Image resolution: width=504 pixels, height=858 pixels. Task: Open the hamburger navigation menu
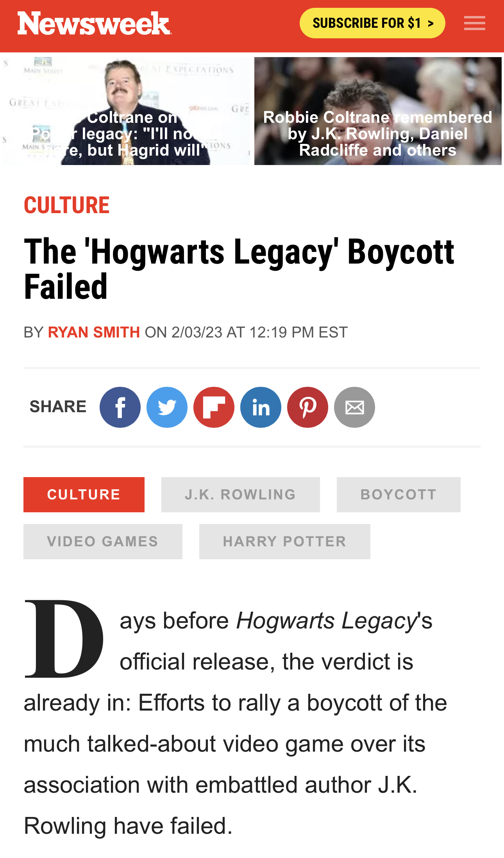[475, 23]
